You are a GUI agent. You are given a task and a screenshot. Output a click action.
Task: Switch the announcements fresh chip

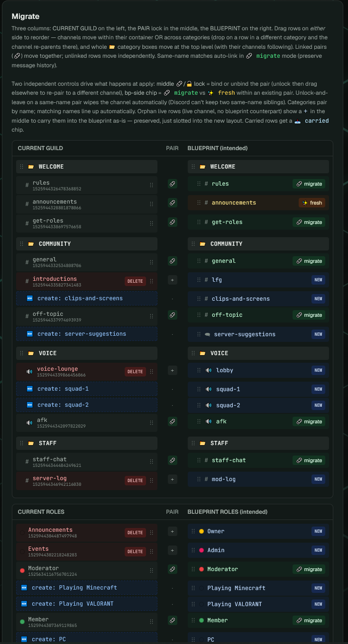(x=312, y=203)
